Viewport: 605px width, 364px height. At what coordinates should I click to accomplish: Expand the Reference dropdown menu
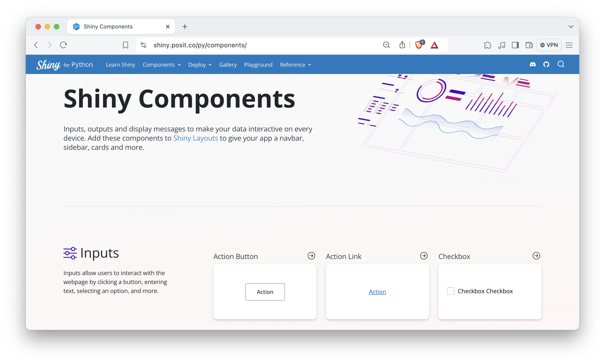[295, 65]
